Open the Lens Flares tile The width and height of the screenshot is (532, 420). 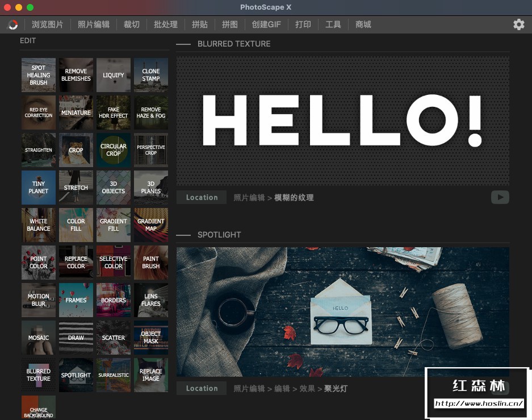click(x=151, y=300)
